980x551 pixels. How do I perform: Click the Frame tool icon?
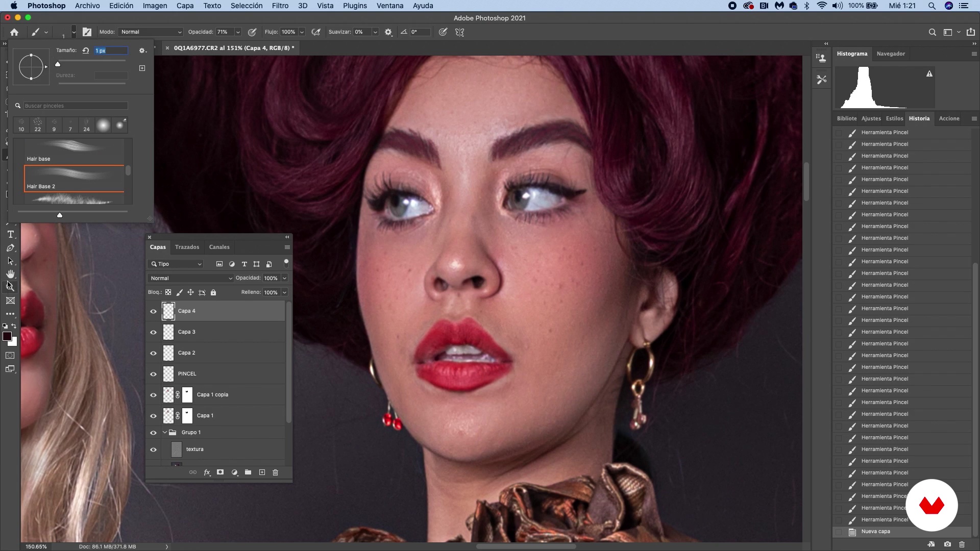click(x=10, y=301)
